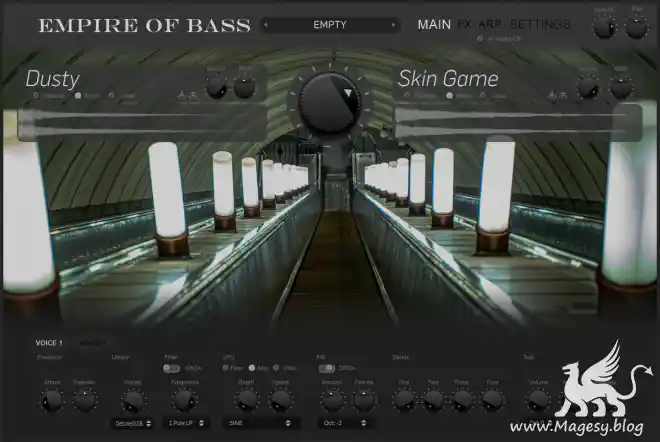Open the ARP tab
The width and height of the screenshot is (660, 442).
(x=490, y=24)
